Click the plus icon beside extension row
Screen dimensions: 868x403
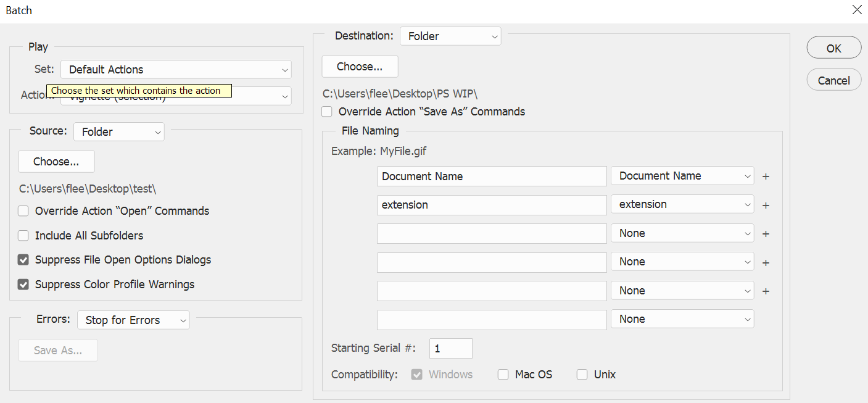point(766,206)
